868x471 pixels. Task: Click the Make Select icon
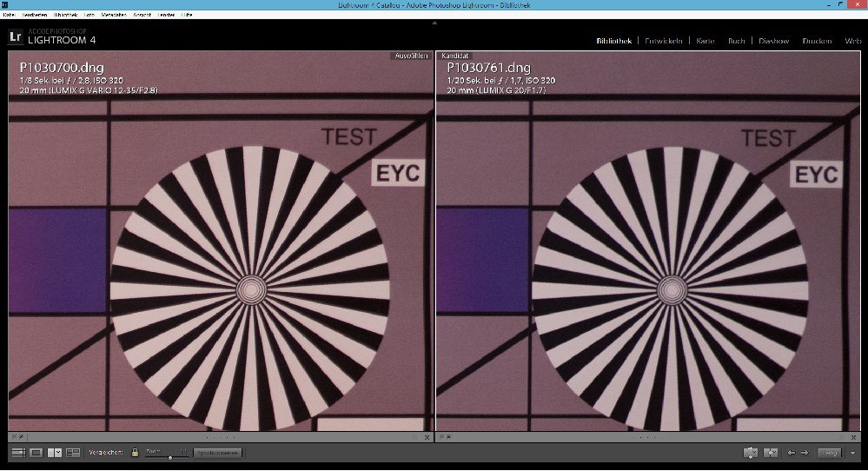click(771, 453)
